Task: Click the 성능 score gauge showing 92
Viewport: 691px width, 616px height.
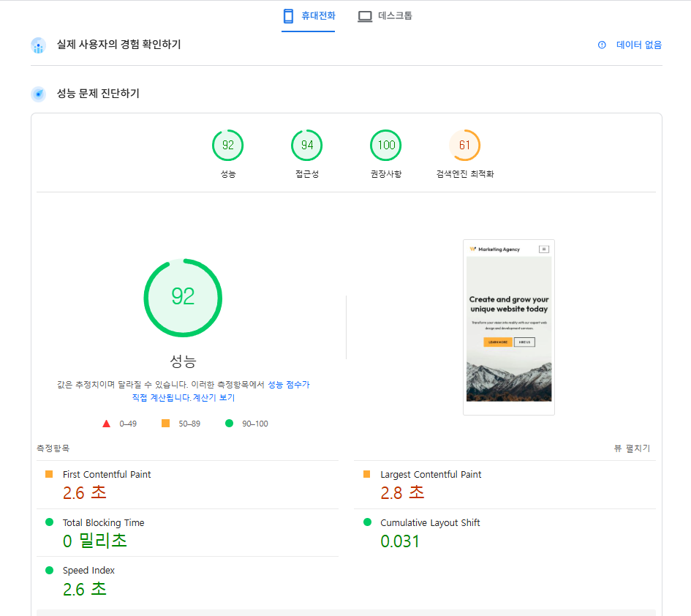Action: point(182,298)
